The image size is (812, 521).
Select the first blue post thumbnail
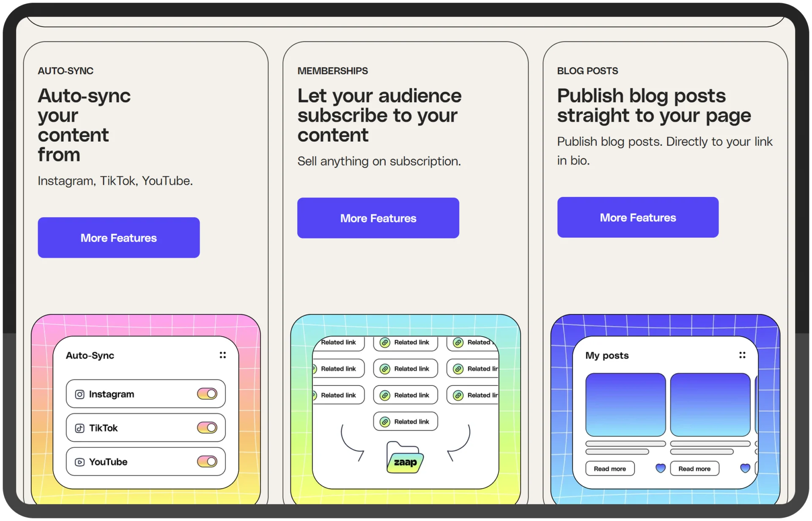tap(625, 404)
